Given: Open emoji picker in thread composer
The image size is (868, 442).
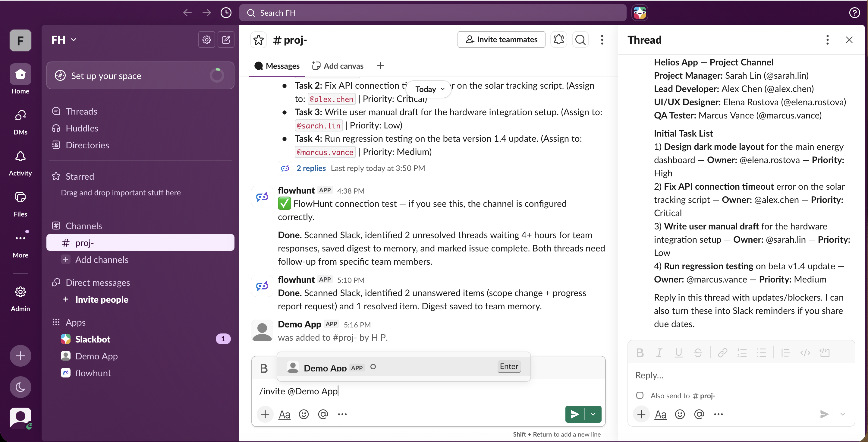Looking at the screenshot, I should tap(680, 414).
